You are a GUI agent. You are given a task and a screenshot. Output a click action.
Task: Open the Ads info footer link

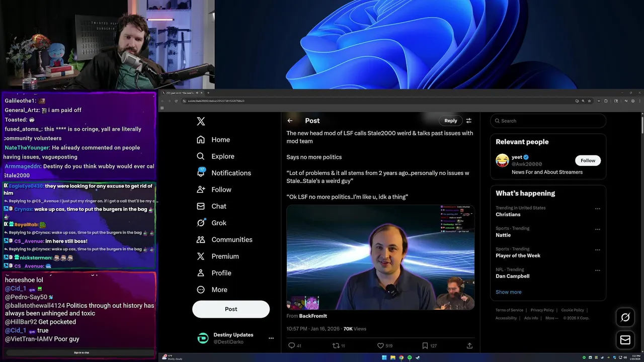[x=531, y=318]
